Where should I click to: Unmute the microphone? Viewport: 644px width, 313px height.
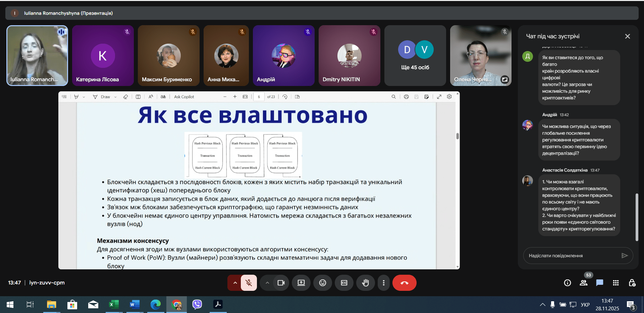click(x=249, y=283)
